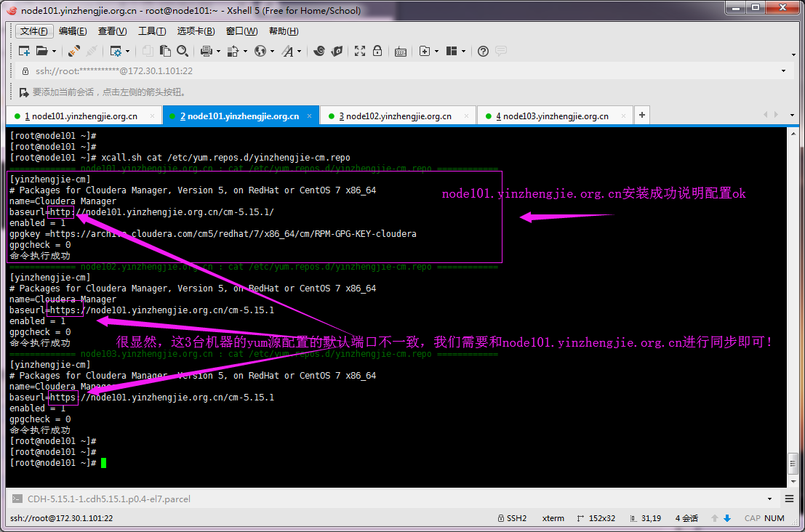Open Help question-mark icon
Viewport: 805px width, 532px height.
click(483, 51)
